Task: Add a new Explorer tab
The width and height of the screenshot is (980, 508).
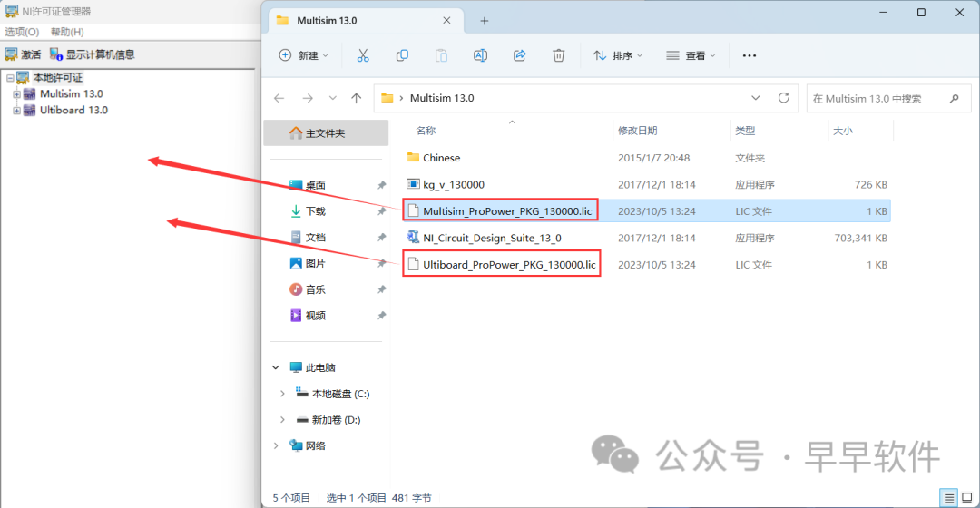Action: tap(485, 21)
